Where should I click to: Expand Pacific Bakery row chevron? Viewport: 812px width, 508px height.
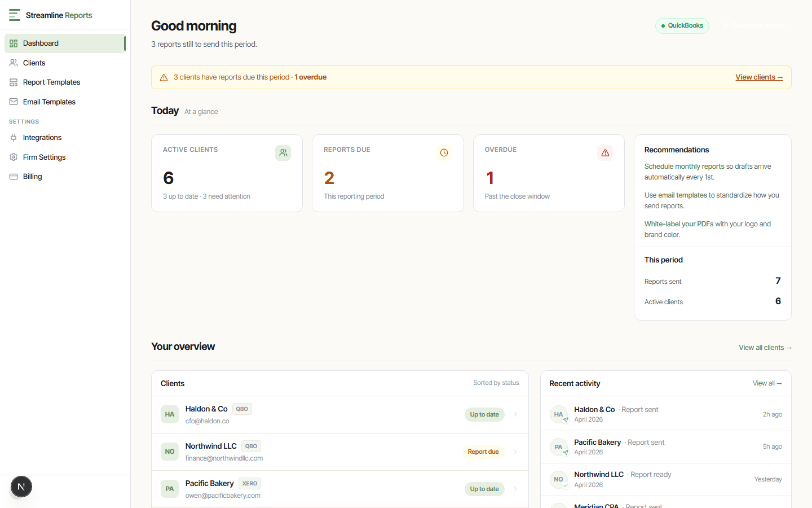(x=515, y=489)
